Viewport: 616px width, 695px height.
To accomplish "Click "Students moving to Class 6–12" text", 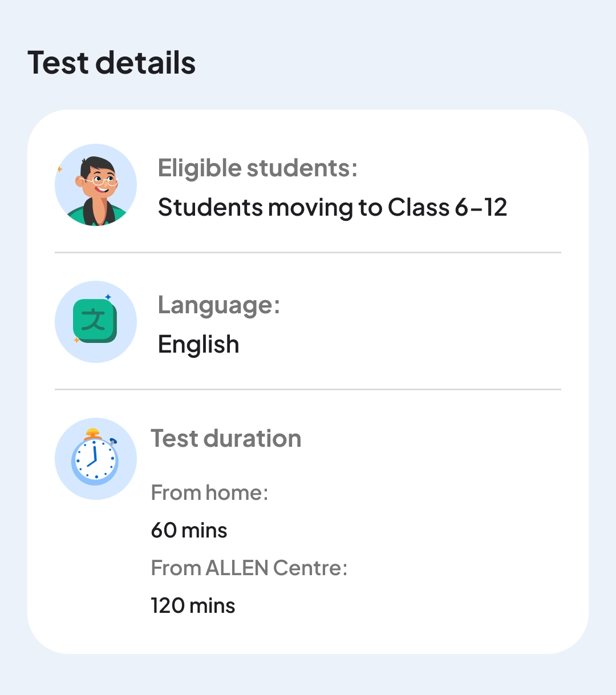I will pyautogui.click(x=333, y=207).
